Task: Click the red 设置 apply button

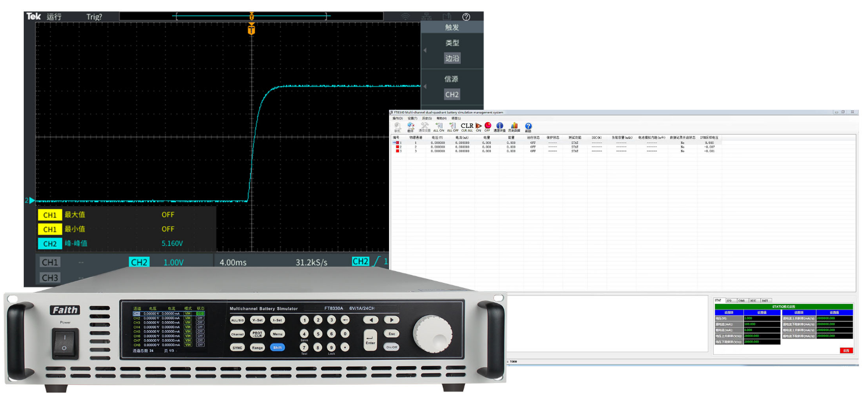Action: 846,351
